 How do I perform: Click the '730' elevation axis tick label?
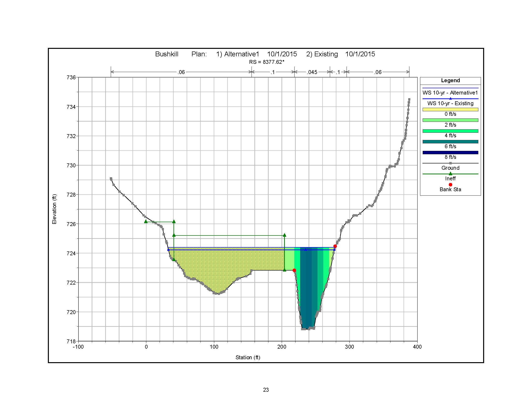[x=71, y=165]
